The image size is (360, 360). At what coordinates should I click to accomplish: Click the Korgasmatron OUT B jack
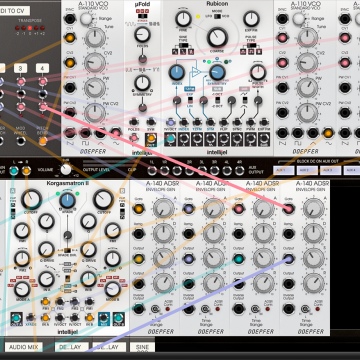(x=118, y=317)
